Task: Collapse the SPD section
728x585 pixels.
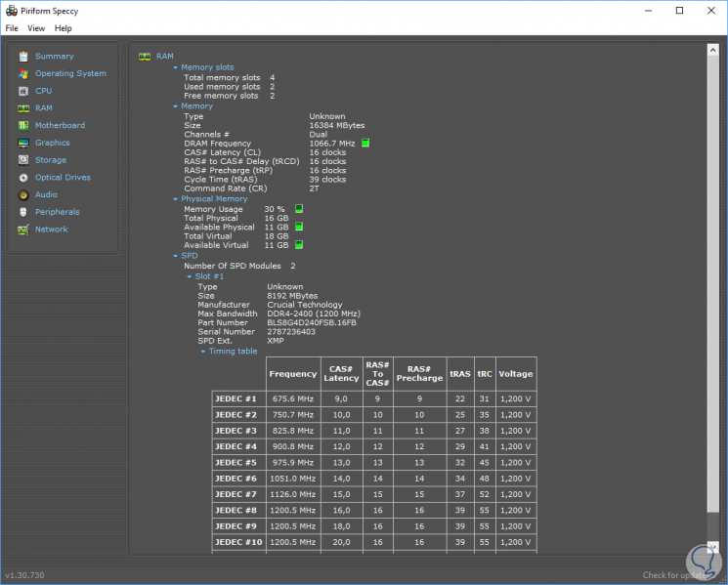Action: tap(176, 256)
